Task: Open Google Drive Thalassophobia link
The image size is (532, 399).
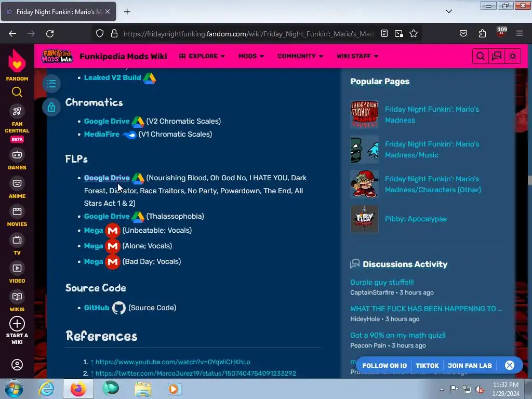Action: 107,216
